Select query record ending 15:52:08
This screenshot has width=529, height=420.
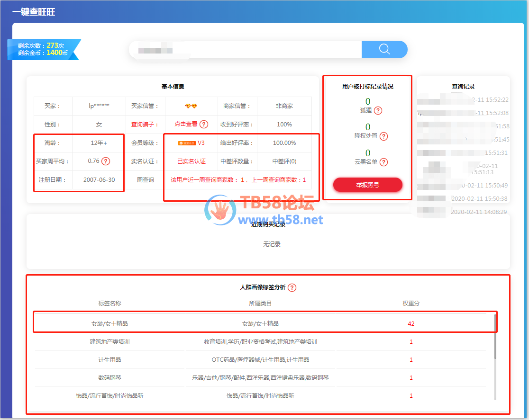(x=492, y=113)
